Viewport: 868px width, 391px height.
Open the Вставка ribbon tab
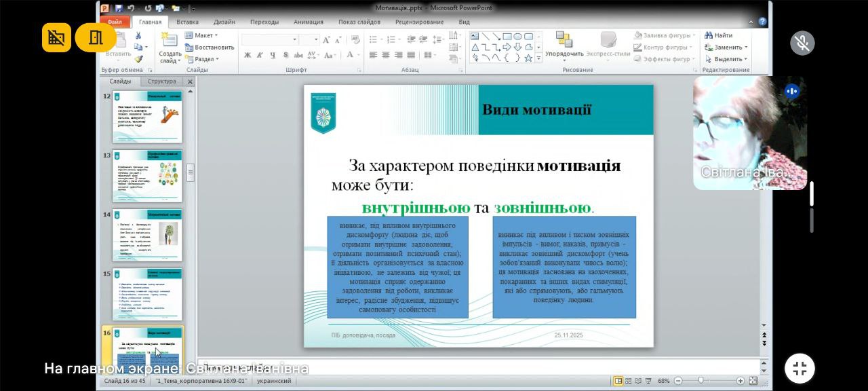click(188, 22)
